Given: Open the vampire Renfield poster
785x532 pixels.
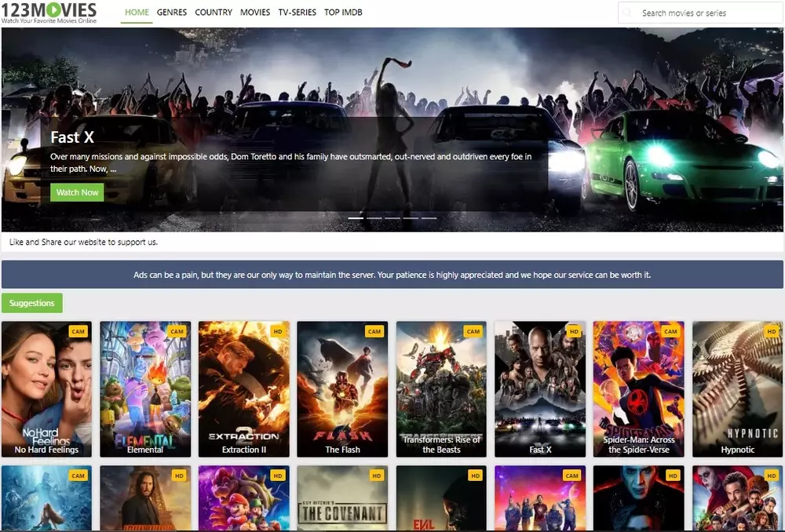Looking at the screenshot, I should [639, 498].
